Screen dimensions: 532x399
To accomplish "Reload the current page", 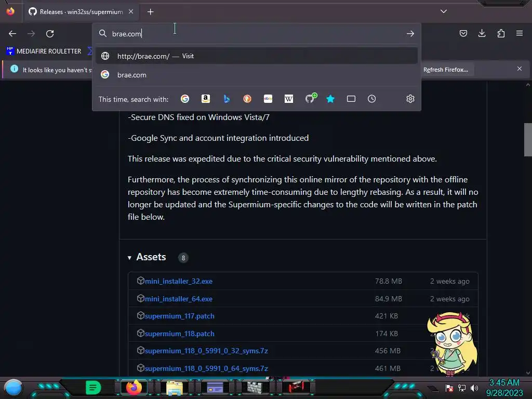I will (x=50, y=34).
